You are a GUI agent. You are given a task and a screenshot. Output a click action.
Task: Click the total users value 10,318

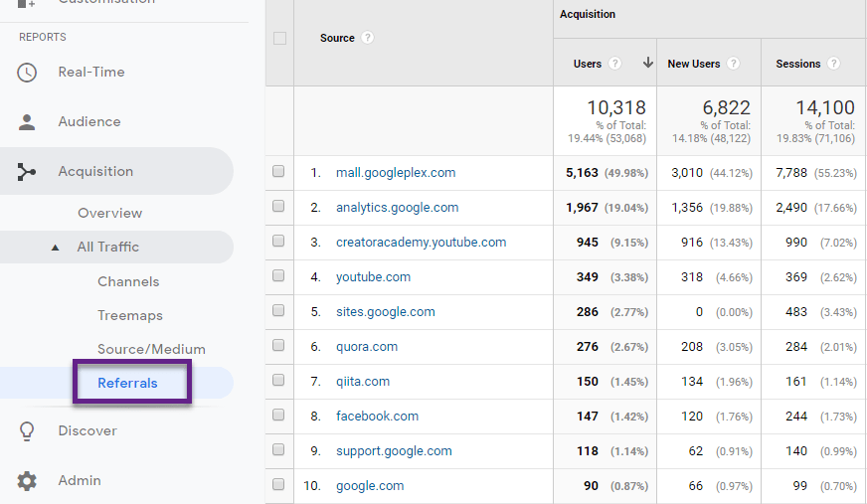click(x=616, y=107)
